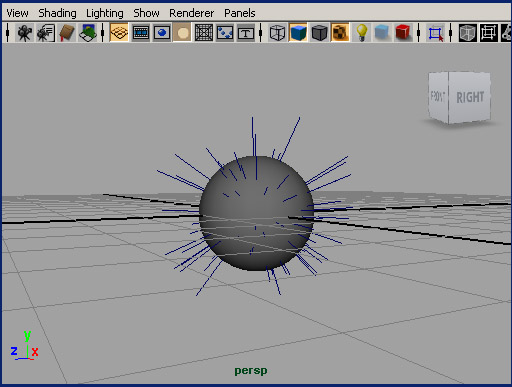Click the Select Camera icon
512x387 pixels.
point(24,33)
